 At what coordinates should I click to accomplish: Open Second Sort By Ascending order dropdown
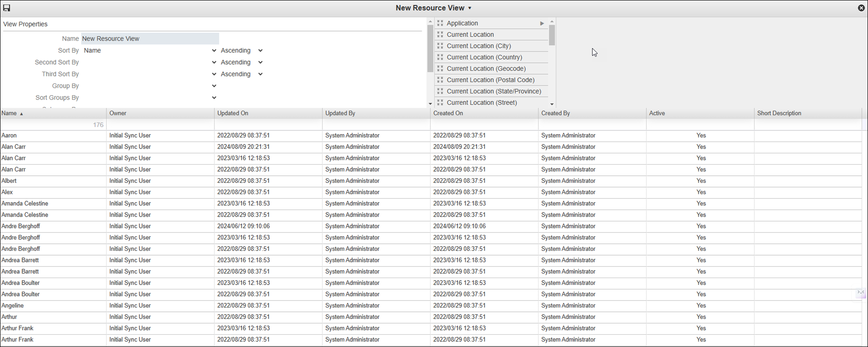click(242, 62)
